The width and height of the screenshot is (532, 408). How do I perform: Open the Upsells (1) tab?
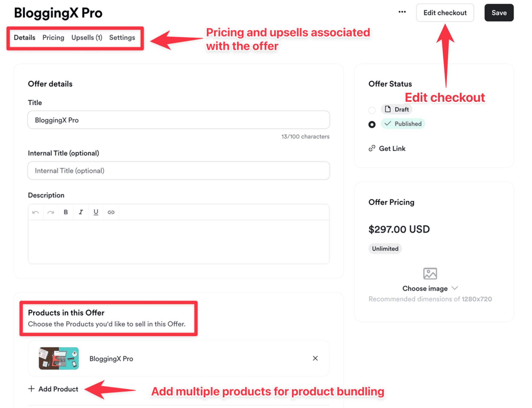coord(87,38)
